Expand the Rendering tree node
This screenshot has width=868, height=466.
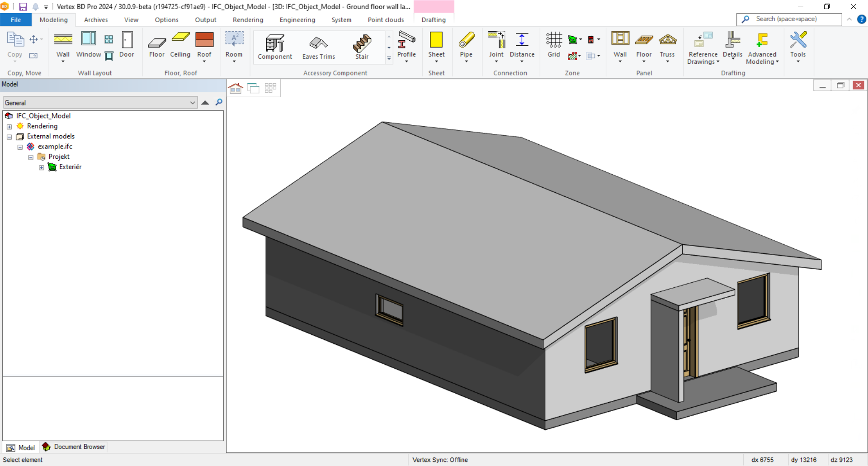pyautogui.click(x=9, y=127)
